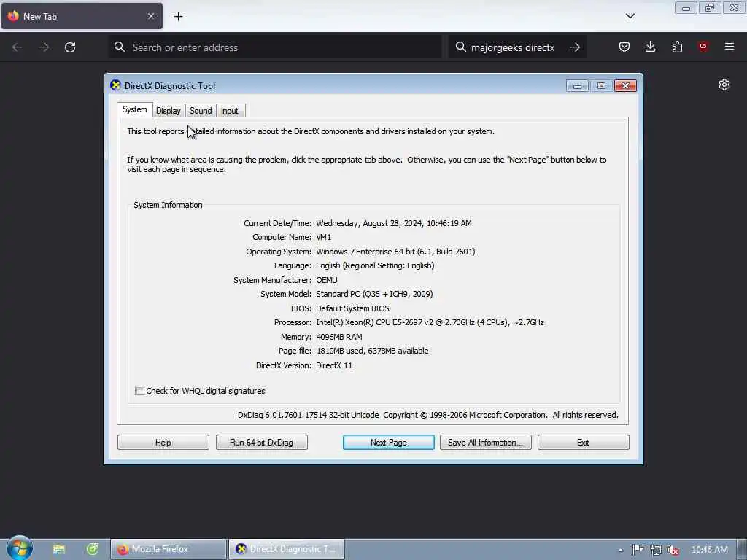Image resolution: width=747 pixels, height=560 pixels.
Task: Click the BIOS value Default System BIOS
Action: coord(352,308)
